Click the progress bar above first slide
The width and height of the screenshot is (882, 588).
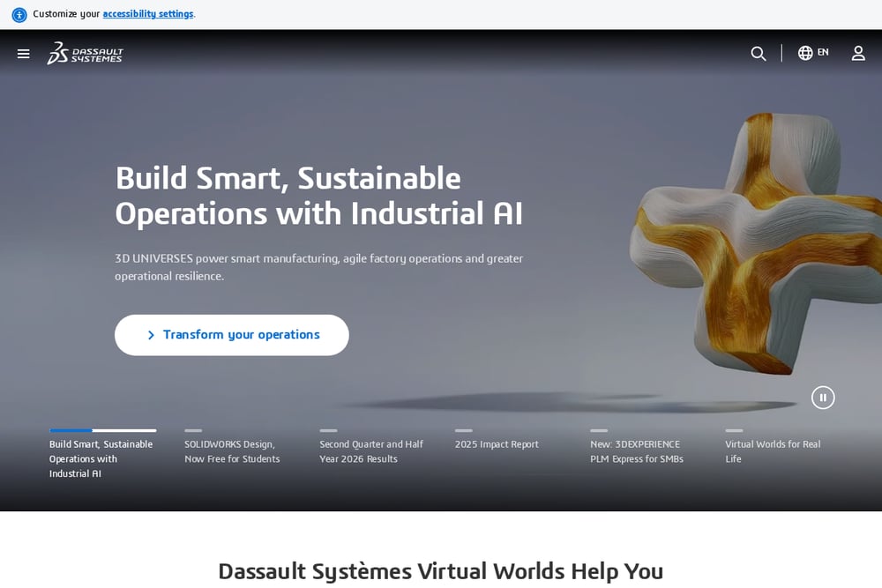[103, 430]
